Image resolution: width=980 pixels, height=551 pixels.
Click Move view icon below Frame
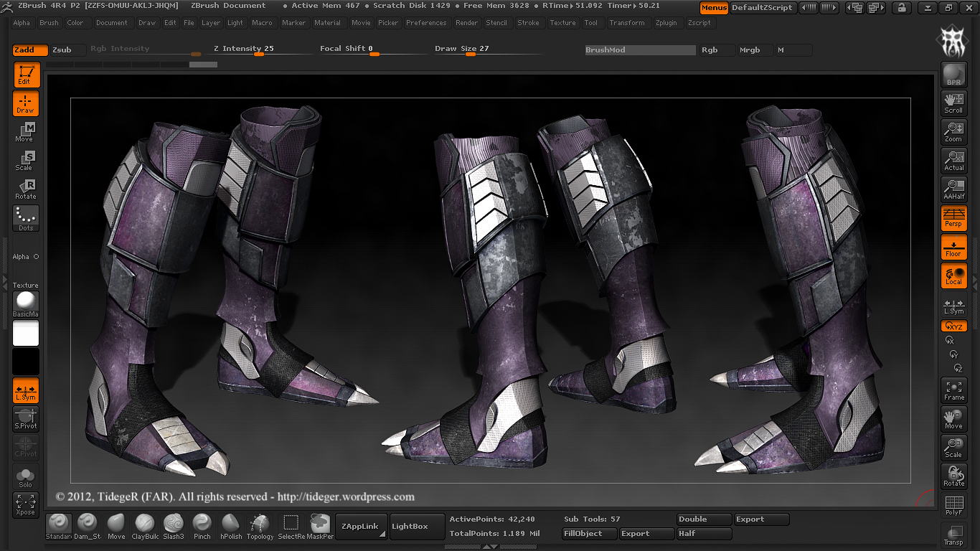click(x=953, y=419)
